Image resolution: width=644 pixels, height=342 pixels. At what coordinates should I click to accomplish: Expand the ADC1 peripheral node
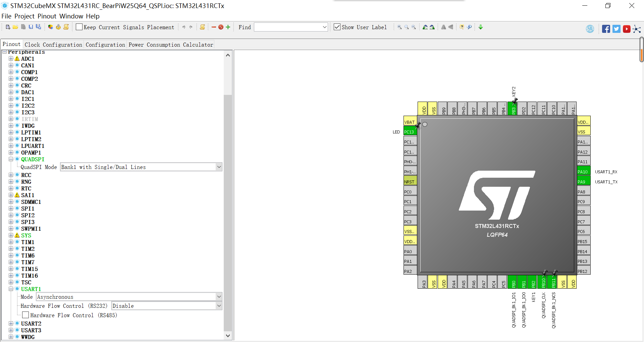coord(11,59)
